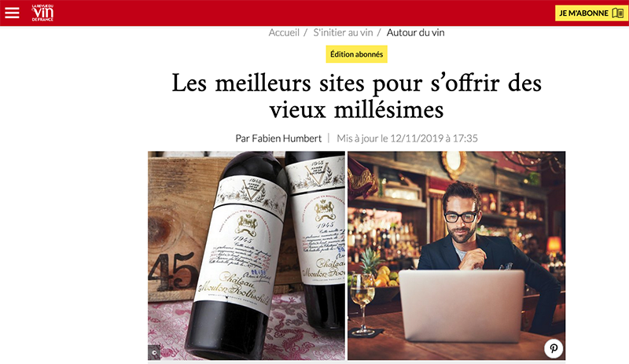629x364 pixels.
Task: Share the image via the Pinterest icon
Action: tap(554, 348)
